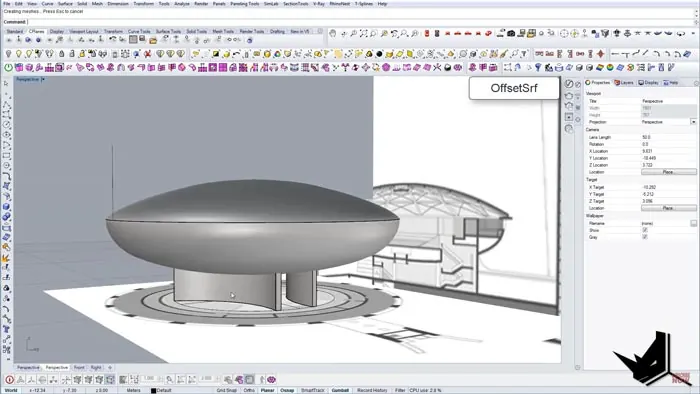Open the Surface menu

(x=65, y=4)
